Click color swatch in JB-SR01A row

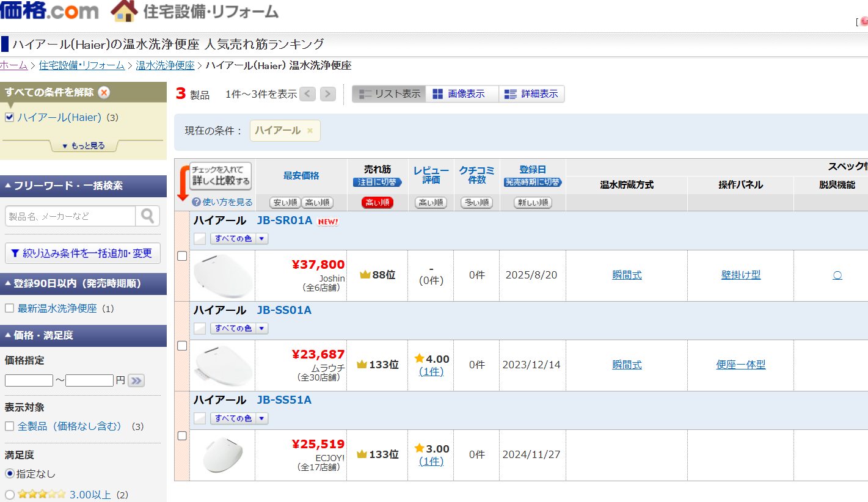[200, 239]
